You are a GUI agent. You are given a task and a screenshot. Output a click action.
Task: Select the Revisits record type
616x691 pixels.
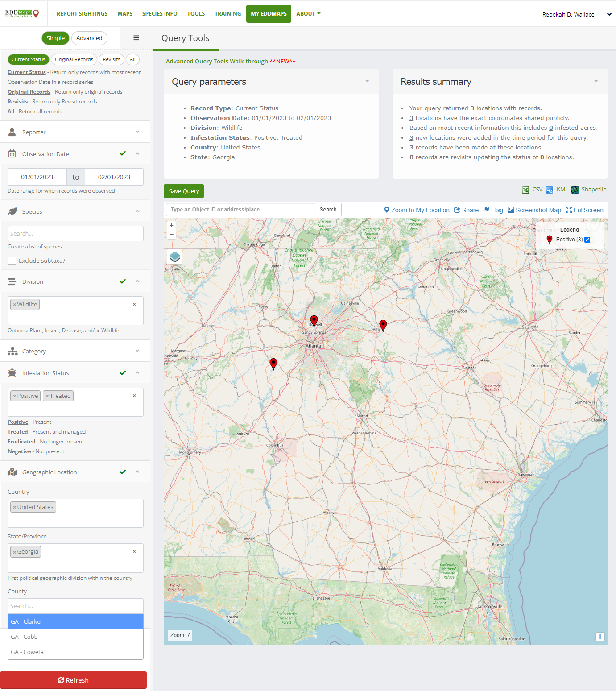pos(112,59)
